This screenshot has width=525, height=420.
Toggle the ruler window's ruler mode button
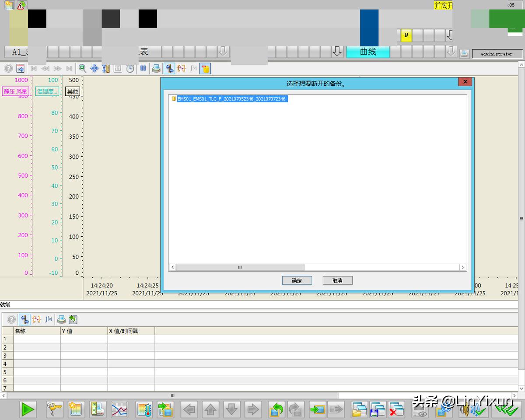(x=24, y=319)
